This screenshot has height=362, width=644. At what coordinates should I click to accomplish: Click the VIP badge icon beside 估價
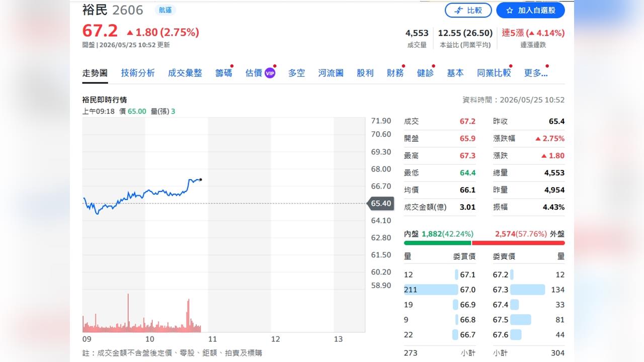click(x=270, y=73)
